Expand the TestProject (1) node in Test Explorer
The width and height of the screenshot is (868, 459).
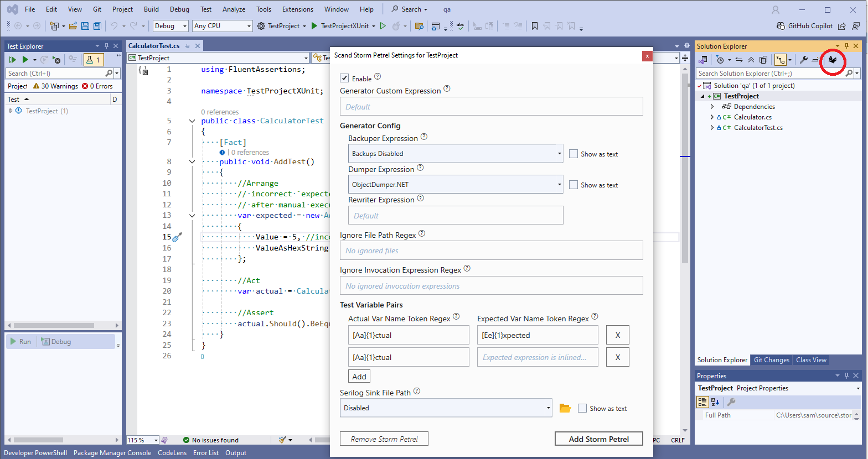11,111
